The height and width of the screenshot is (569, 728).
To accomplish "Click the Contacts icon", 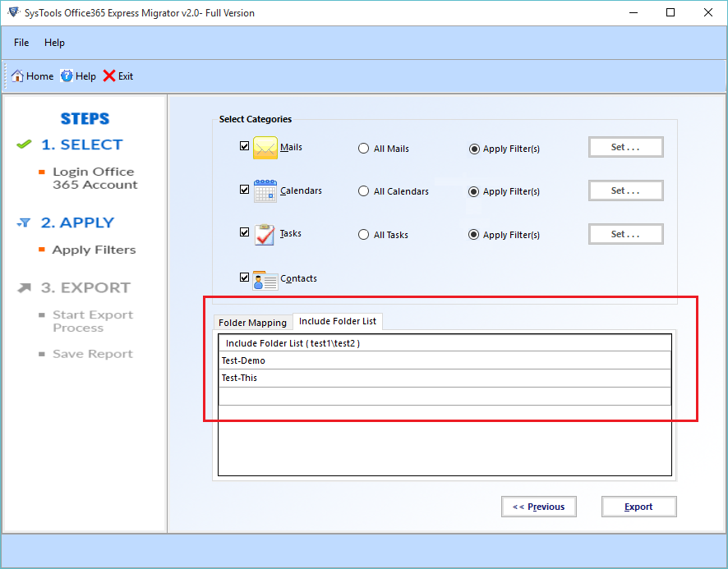I will (265, 279).
